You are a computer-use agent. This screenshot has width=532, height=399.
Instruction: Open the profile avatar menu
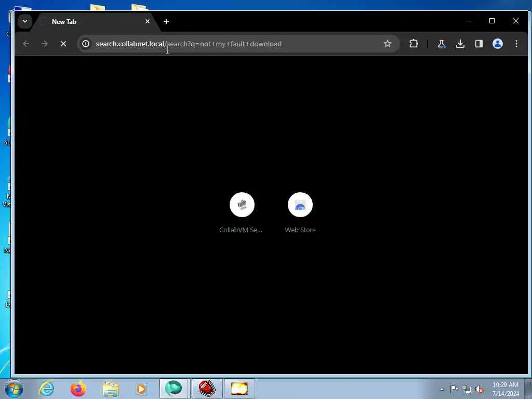coord(497,44)
